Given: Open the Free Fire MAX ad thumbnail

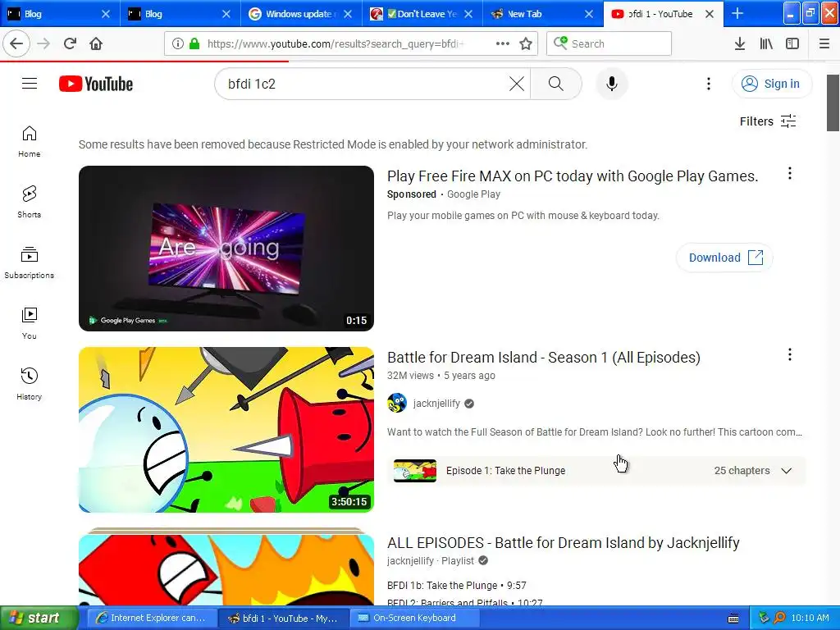Looking at the screenshot, I should coord(226,249).
